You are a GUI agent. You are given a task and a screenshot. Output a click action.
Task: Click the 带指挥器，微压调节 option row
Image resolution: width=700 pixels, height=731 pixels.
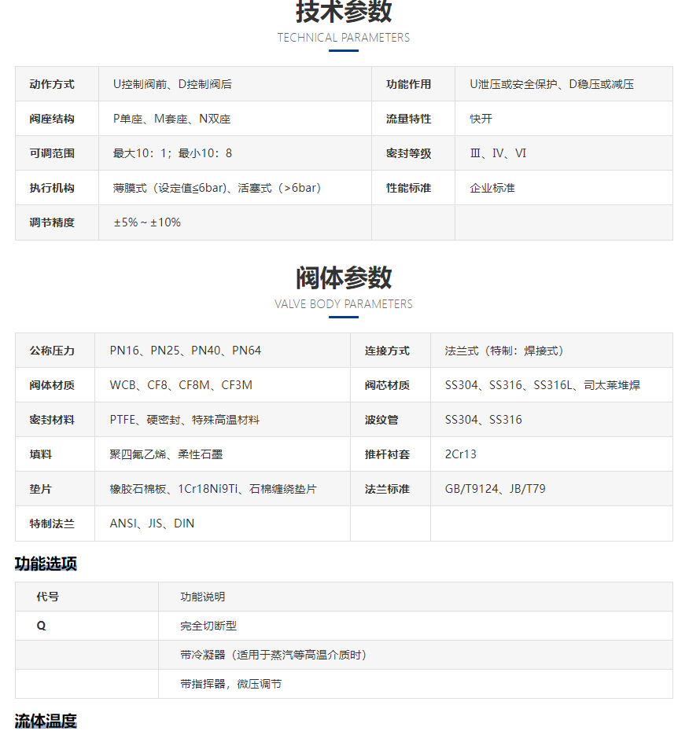tap(230, 684)
